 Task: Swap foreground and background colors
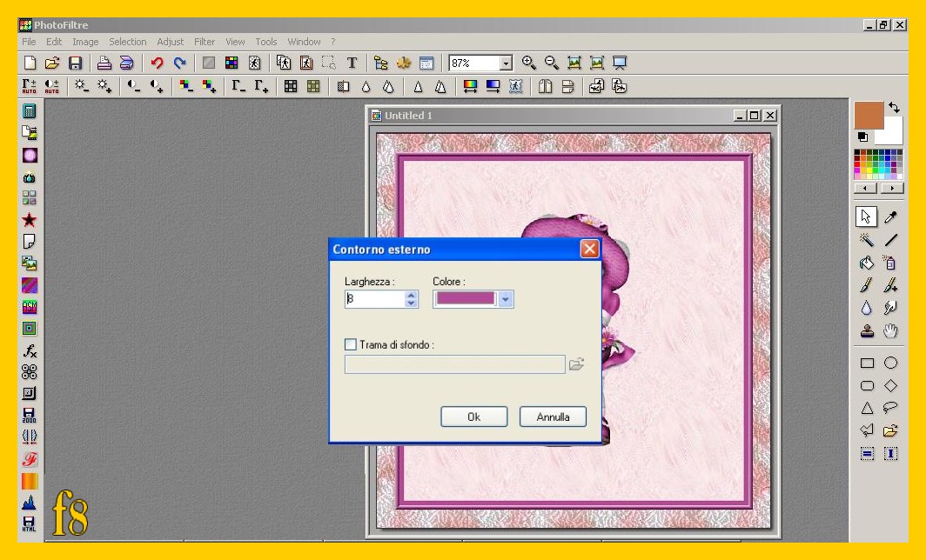click(895, 108)
